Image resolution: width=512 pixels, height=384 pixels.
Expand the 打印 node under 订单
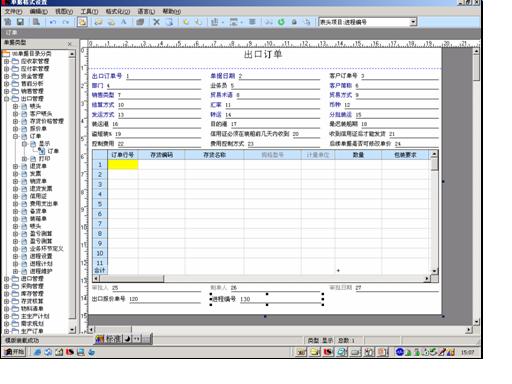pos(24,159)
